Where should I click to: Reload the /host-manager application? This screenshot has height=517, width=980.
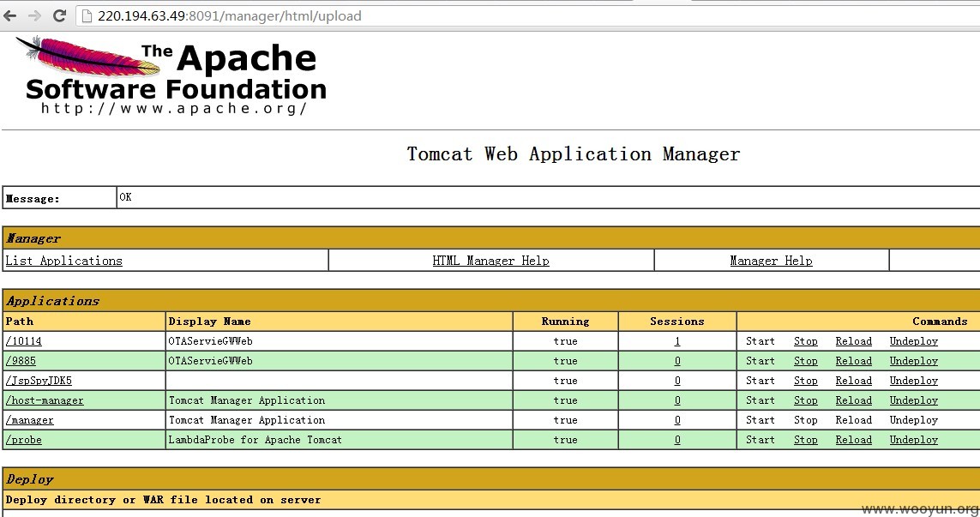pos(854,400)
